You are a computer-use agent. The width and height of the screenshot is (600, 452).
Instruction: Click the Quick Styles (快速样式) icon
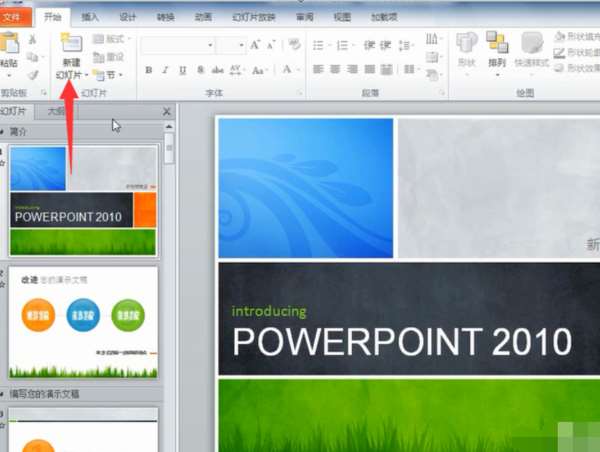532,43
